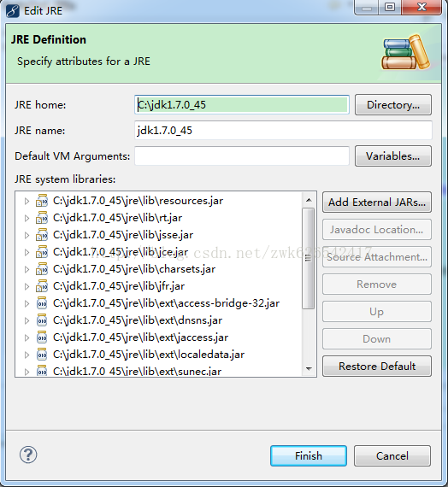Click the jar icon beside charsets.jar
The image size is (448, 487).
pos(42,269)
